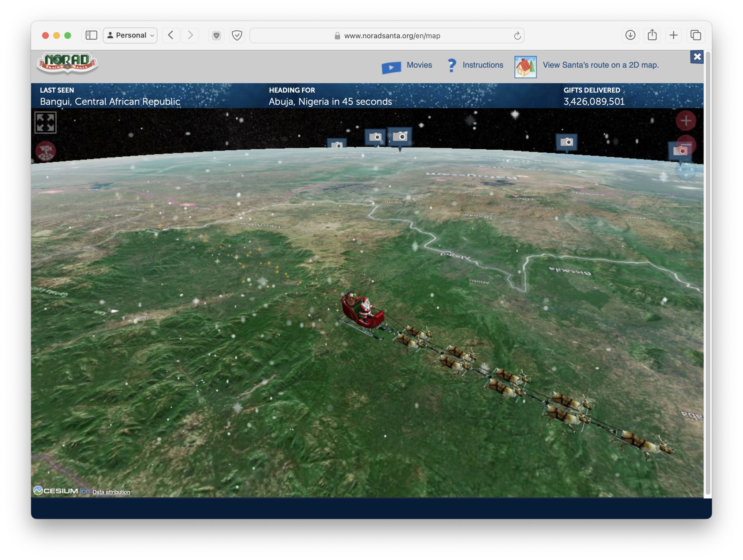Click the 2D map house thumbnail
This screenshot has height=560, width=743.
[x=525, y=67]
